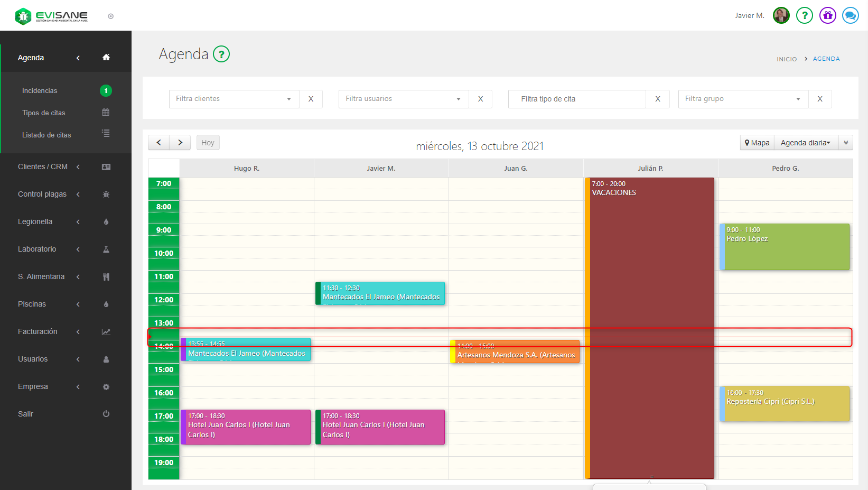The image size is (868, 490).
Task: Open the blue chat bubble icon
Action: tap(850, 15)
